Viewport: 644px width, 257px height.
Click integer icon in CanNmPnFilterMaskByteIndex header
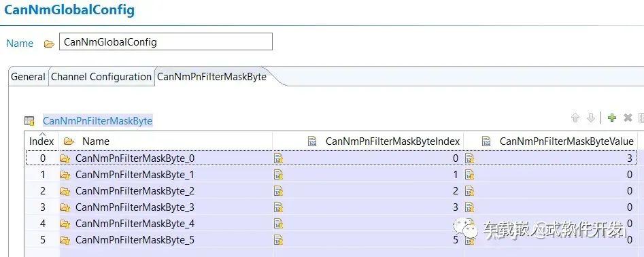pos(312,141)
